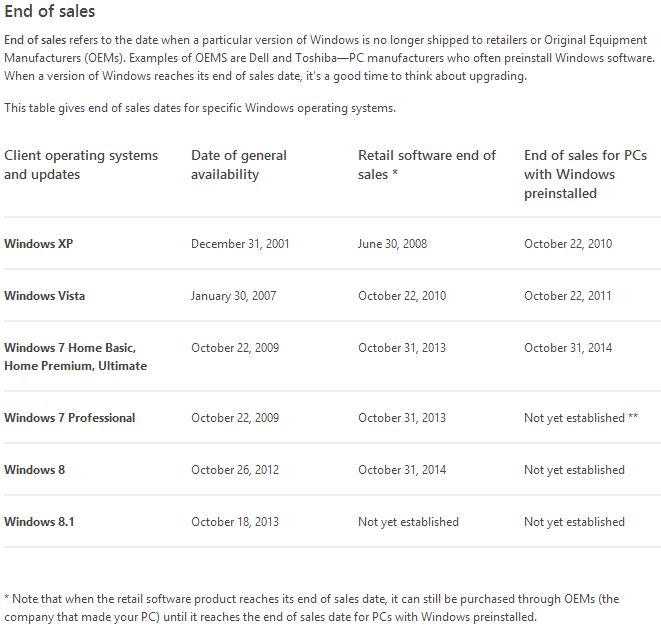The image size is (661, 631).
Task: Click the January 30, 2007 date cell
Action: 233,296
